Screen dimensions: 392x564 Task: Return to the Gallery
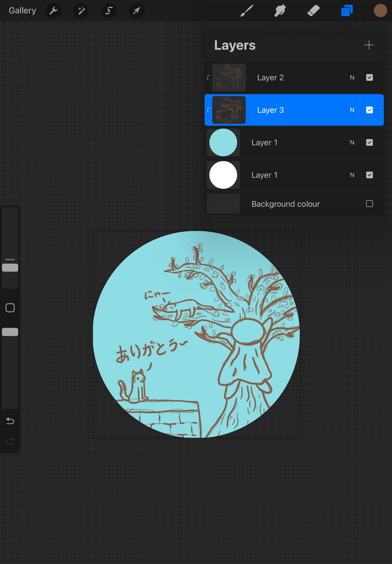pyautogui.click(x=23, y=10)
